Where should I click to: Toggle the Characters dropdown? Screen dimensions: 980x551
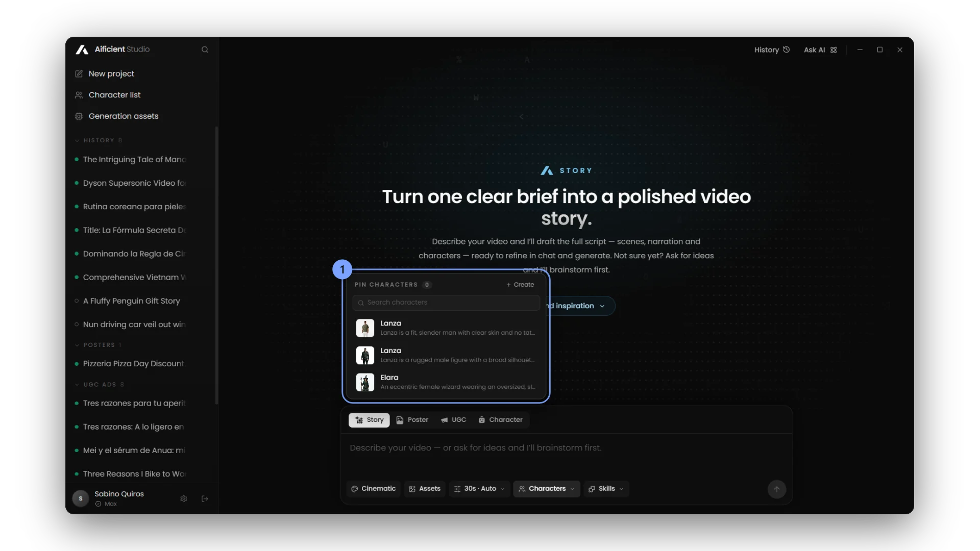pyautogui.click(x=547, y=489)
